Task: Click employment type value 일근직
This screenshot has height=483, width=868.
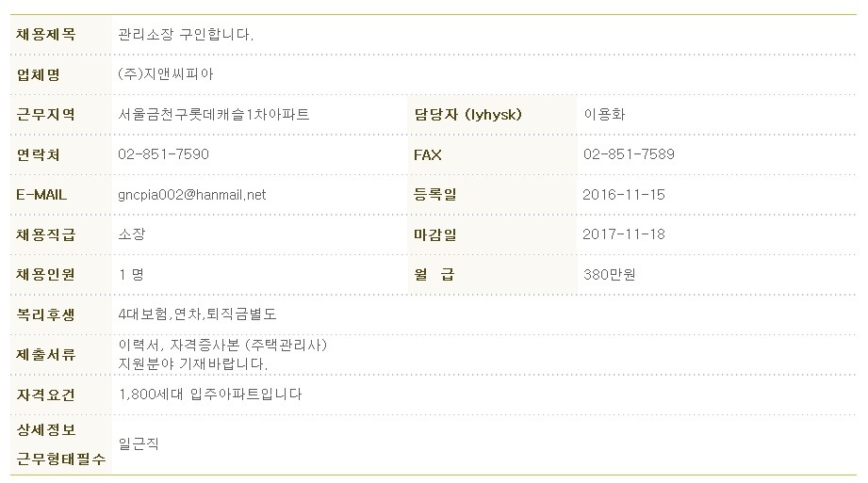Action: point(139,443)
